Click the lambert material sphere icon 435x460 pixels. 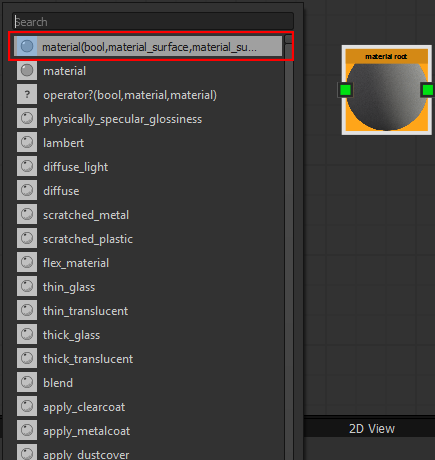pos(27,143)
